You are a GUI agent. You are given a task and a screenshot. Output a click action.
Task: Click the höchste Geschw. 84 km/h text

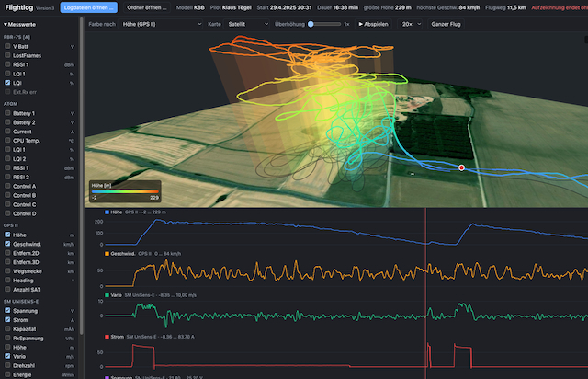(x=448, y=7)
